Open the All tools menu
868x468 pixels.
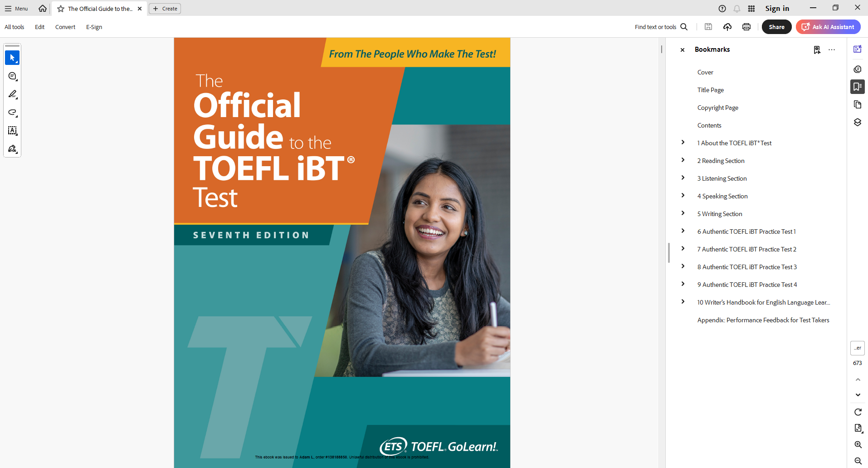tap(15, 27)
